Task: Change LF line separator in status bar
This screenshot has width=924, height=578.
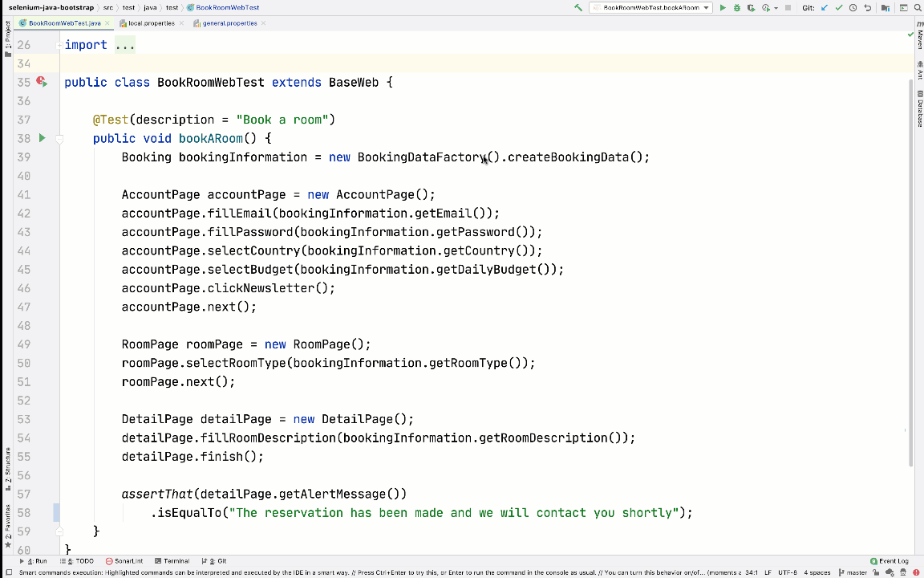Action: coord(768,572)
